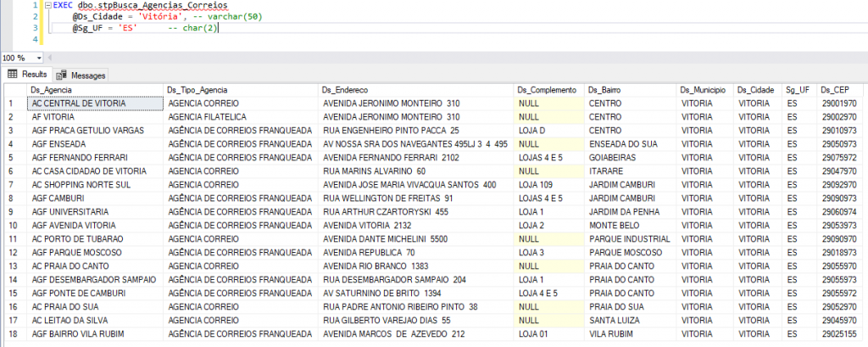Viewport: 868px width, 347px height.
Task: Select the Ds_Agencia column header
Action: [95, 90]
